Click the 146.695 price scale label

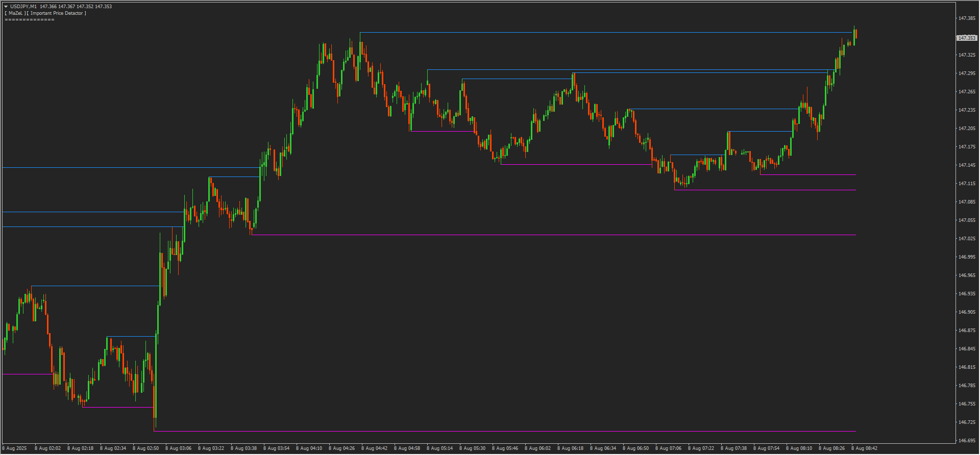967,441
